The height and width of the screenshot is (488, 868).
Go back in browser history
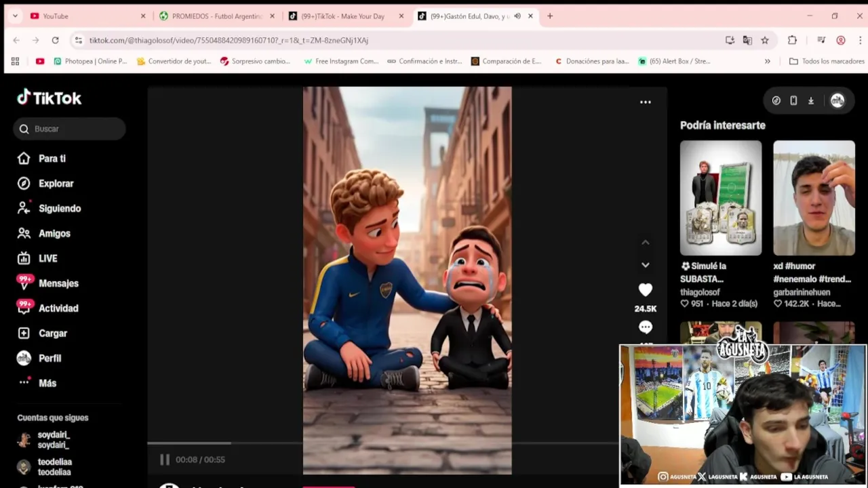(x=16, y=40)
